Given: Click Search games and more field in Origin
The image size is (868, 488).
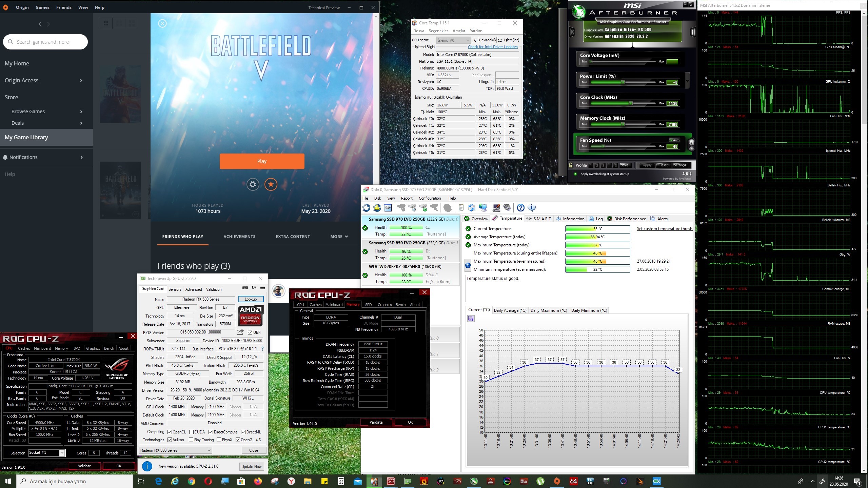Looking at the screenshot, I should coord(45,42).
